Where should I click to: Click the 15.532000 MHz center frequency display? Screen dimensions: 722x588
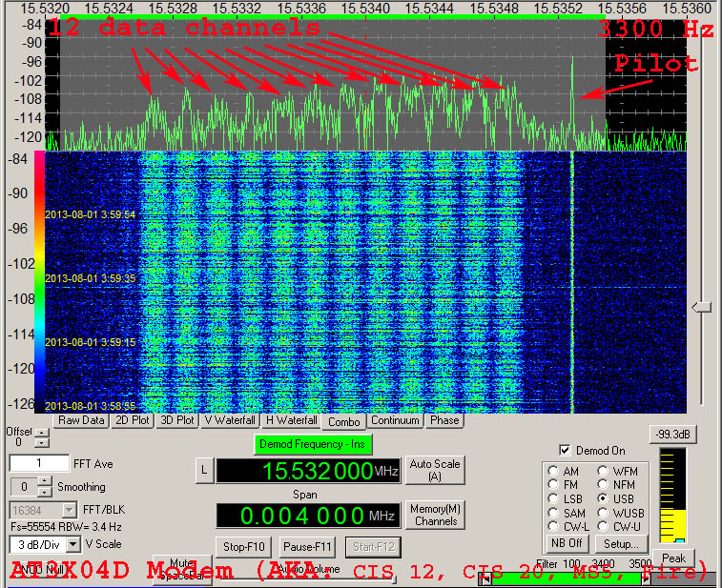point(308,471)
